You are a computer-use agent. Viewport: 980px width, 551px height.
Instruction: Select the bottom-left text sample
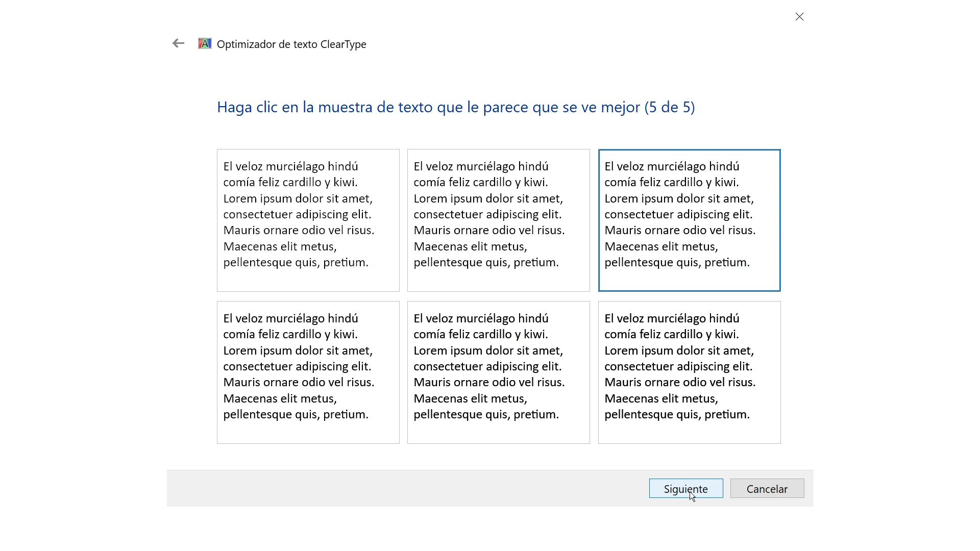click(x=308, y=372)
